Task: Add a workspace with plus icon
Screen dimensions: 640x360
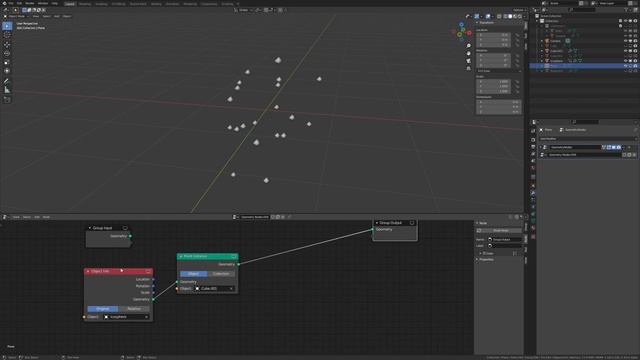Action: coord(238,4)
